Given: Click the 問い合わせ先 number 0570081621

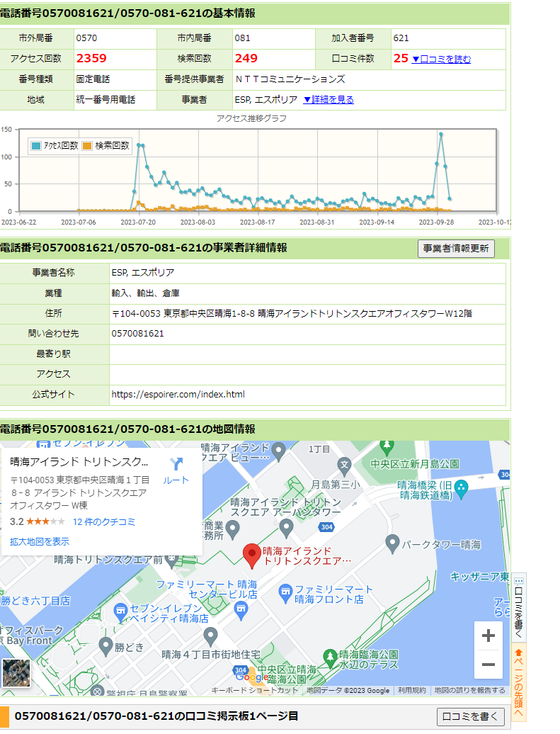Looking at the screenshot, I should [137, 334].
